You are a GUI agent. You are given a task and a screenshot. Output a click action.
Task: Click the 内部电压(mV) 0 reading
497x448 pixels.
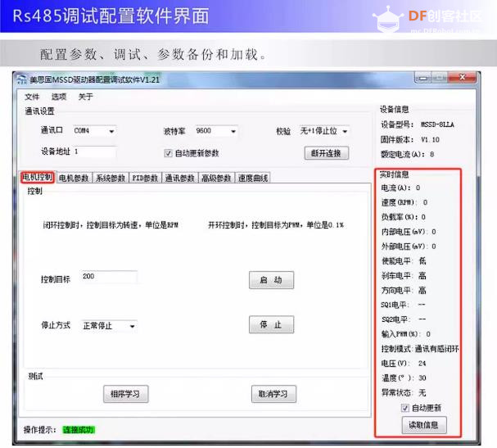coord(409,232)
